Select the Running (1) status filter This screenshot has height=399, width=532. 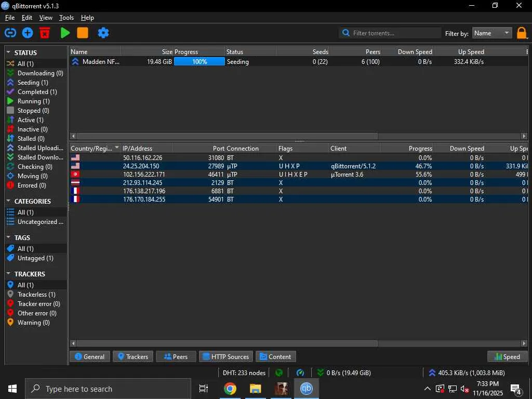point(36,101)
